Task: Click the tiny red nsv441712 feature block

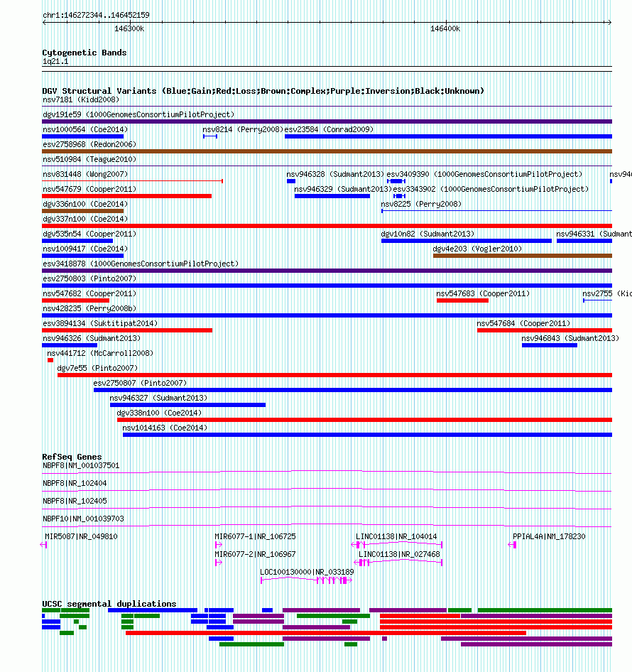Action: pos(50,360)
